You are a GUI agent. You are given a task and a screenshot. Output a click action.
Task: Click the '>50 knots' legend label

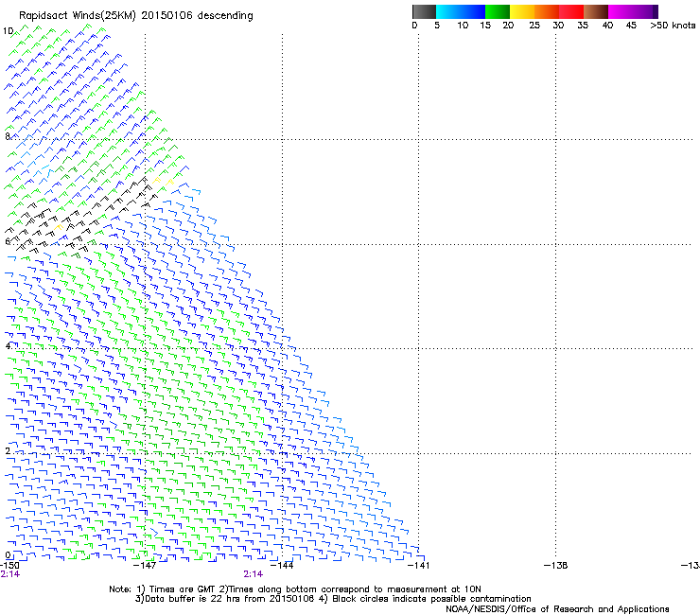pyautogui.click(x=673, y=26)
